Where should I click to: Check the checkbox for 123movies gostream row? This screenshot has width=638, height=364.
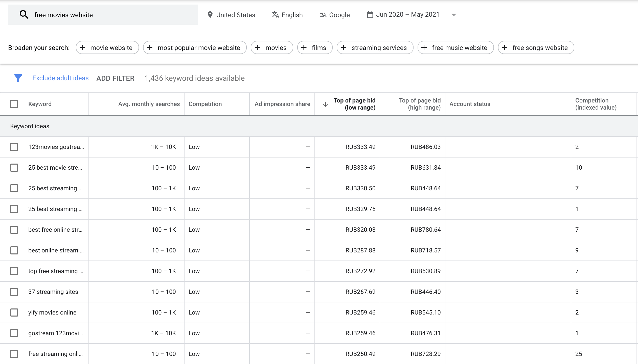pos(14,147)
